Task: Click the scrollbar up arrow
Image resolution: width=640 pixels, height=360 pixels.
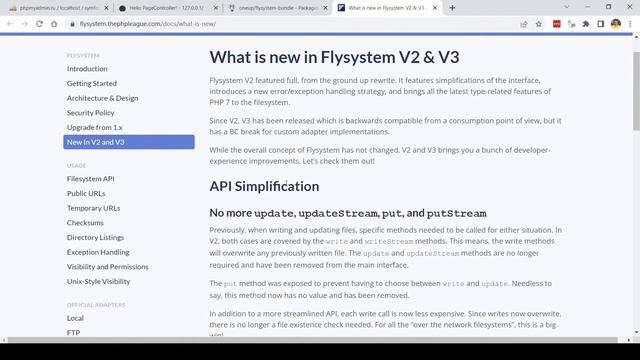Action: pos(636,37)
